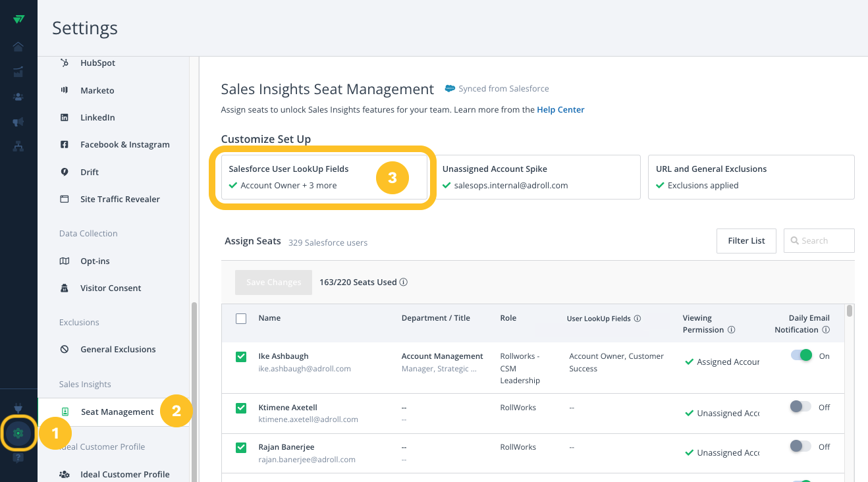
Task: Open the hierarchy org-chart icon in the sidebar
Action: click(x=18, y=147)
